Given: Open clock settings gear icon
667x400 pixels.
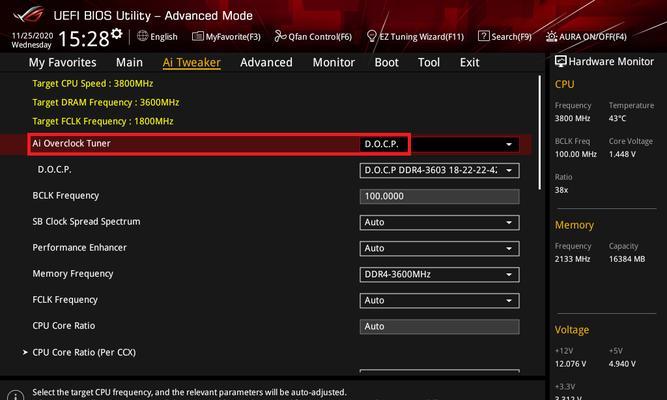Looking at the screenshot, I should 117,33.
